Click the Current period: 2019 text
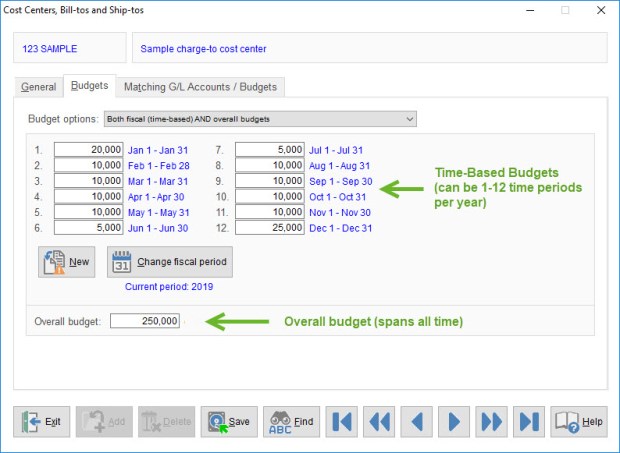This screenshot has width=620, height=453. (169, 287)
